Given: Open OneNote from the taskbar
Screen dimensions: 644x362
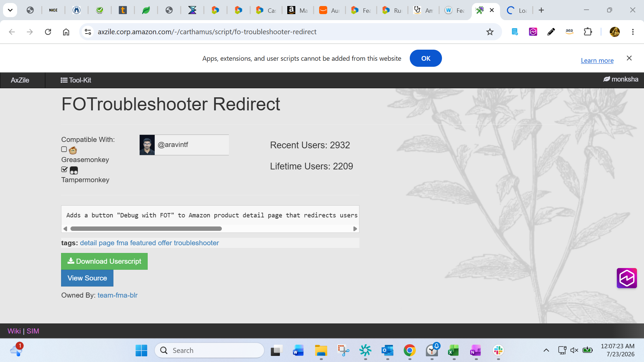Looking at the screenshot, I should (x=476, y=351).
